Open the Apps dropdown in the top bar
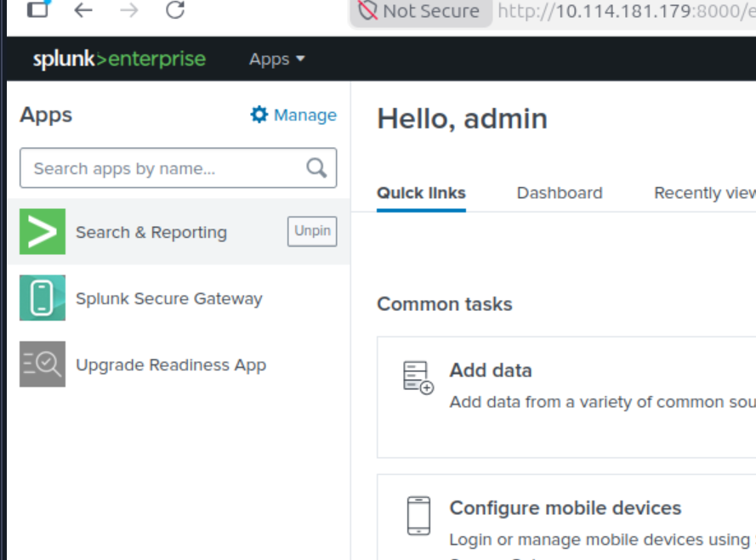 coord(276,59)
